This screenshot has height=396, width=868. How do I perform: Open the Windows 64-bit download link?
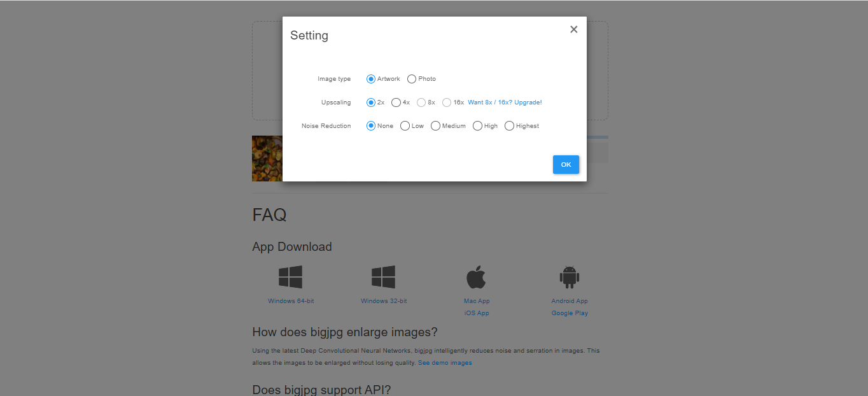coord(291,301)
